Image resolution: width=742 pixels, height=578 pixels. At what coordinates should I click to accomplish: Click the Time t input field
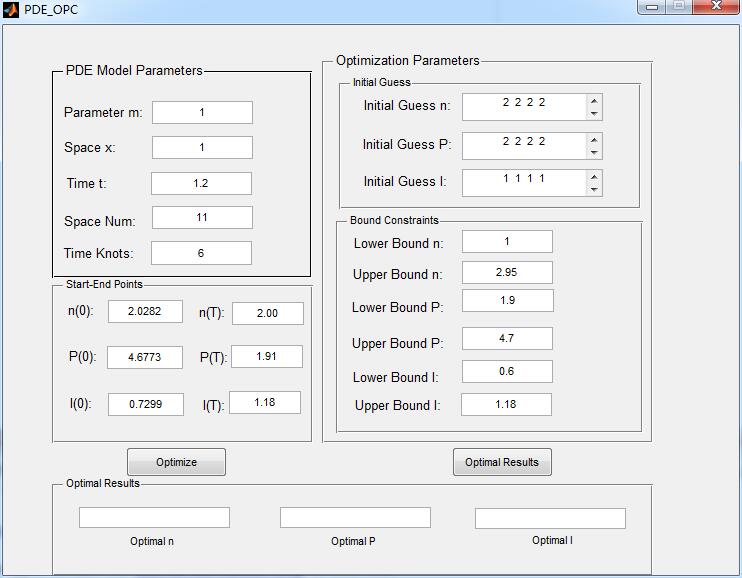(201, 184)
